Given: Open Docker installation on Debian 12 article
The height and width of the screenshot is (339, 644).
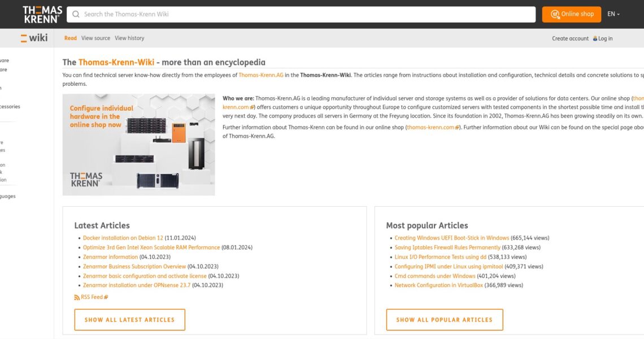Looking at the screenshot, I should [x=123, y=238].
